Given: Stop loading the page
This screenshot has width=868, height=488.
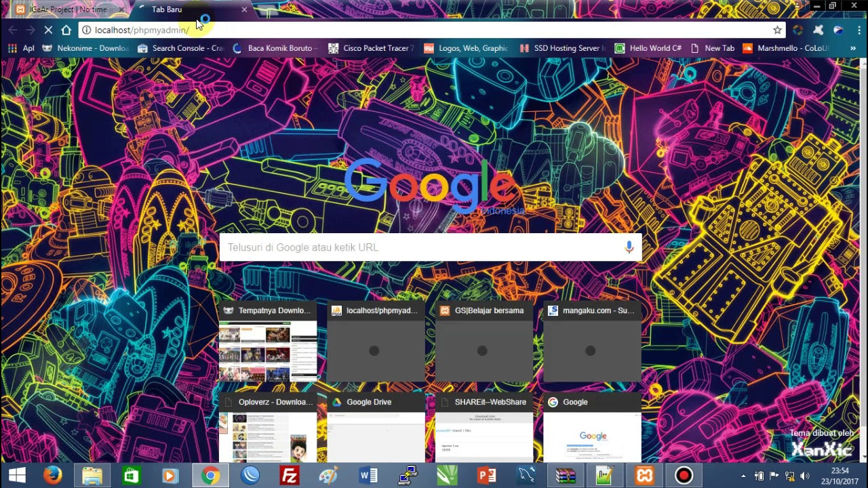Looking at the screenshot, I should click(48, 30).
